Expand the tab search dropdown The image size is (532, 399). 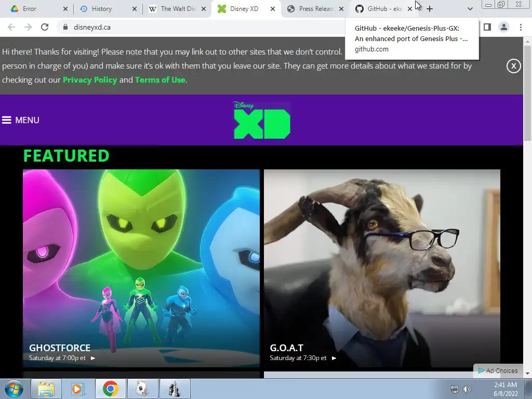click(x=470, y=9)
